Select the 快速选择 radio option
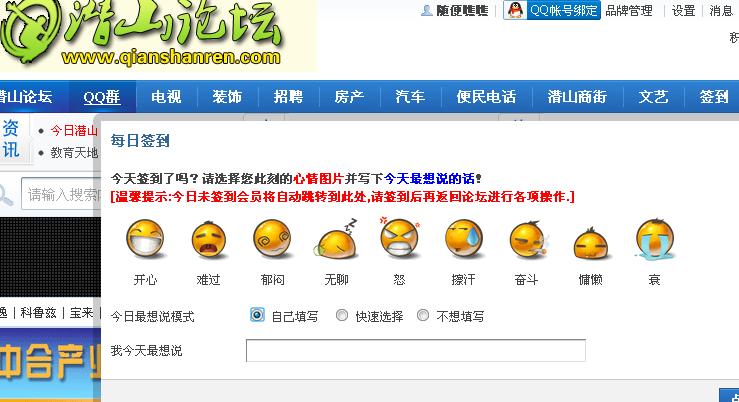Image resolution: width=739 pixels, height=402 pixels. (342, 315)
